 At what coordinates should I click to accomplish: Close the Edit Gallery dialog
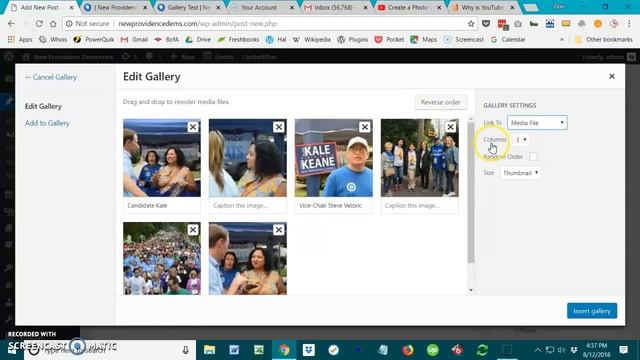(611, 76)
